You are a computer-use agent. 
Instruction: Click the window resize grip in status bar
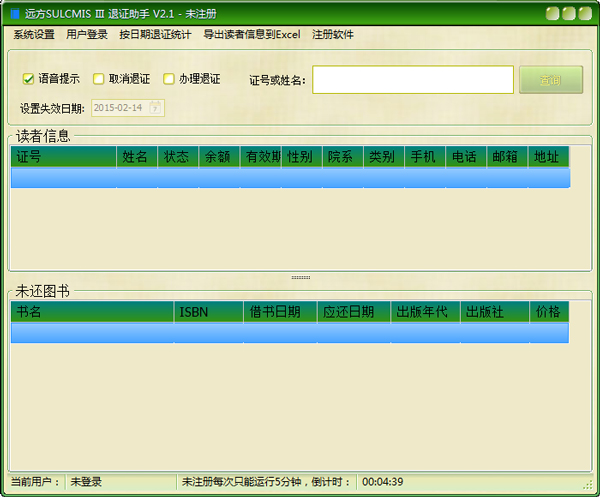tap(587, 485)
